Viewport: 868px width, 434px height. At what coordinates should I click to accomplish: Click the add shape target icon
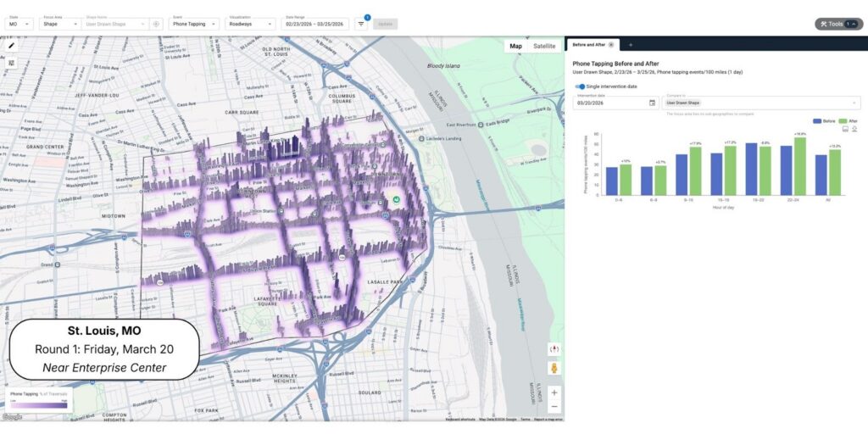click(156, 24)
